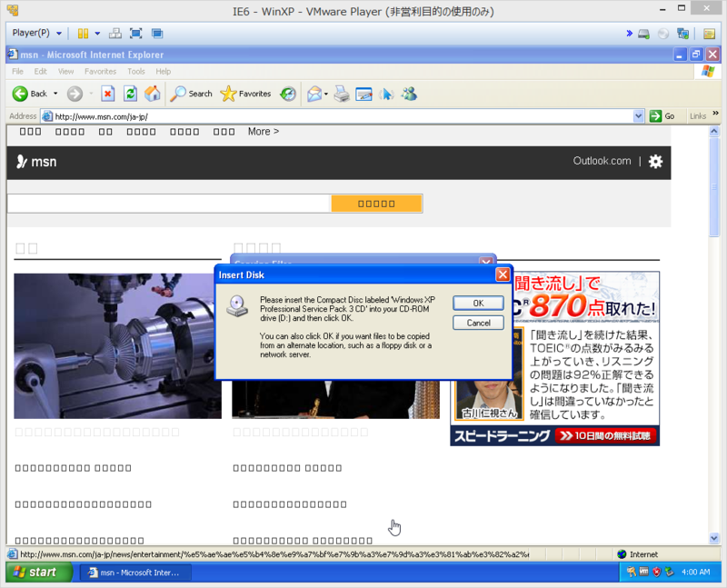The image size is (727, 588).
Task: Click OK in the Insert Disk dialog
Action: click(x=478, y=304)
